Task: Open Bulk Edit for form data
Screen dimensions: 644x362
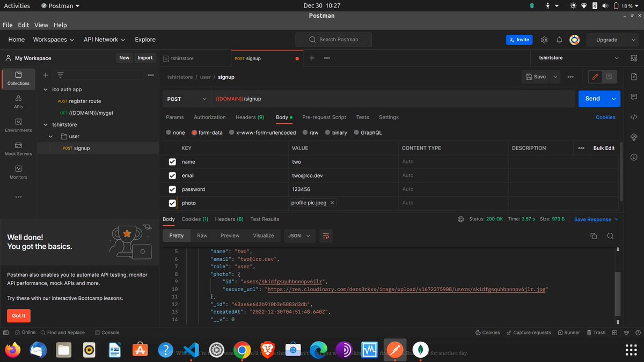Action: [604, 148]
